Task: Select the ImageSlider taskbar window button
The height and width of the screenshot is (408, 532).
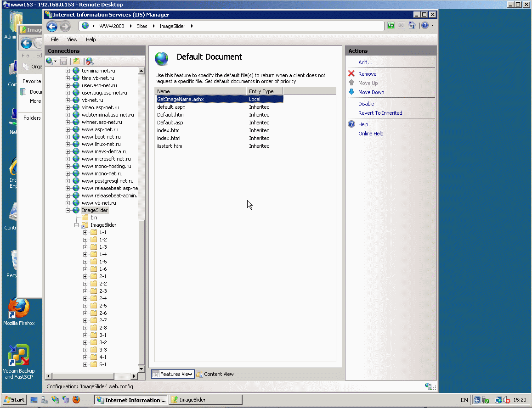Action: click(206, 400)
